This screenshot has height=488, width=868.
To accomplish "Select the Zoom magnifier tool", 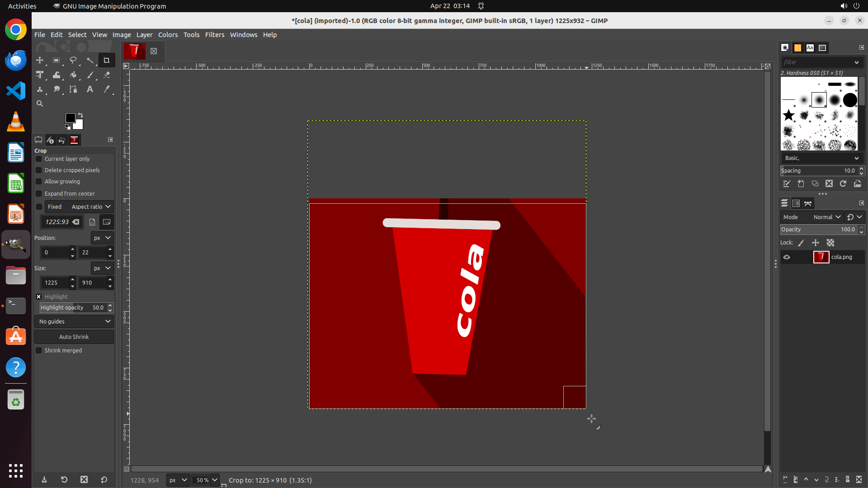I will [x=40, y=104].
